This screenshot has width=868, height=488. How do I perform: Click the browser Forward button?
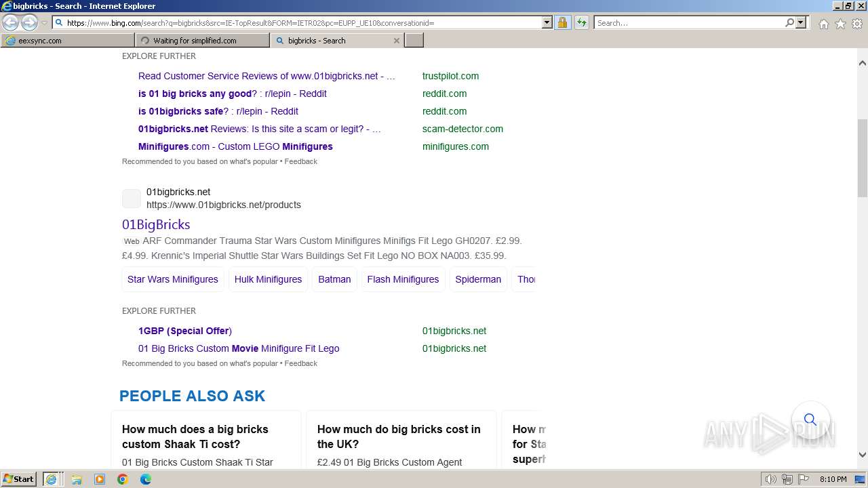[29, 23]
